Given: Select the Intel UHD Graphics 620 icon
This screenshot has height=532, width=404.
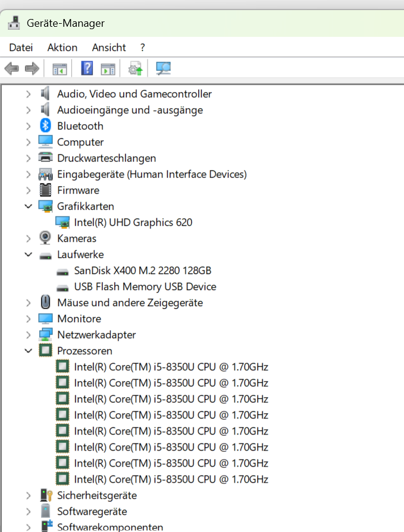Looking at the screenshot, I should (x=62, y=222).
